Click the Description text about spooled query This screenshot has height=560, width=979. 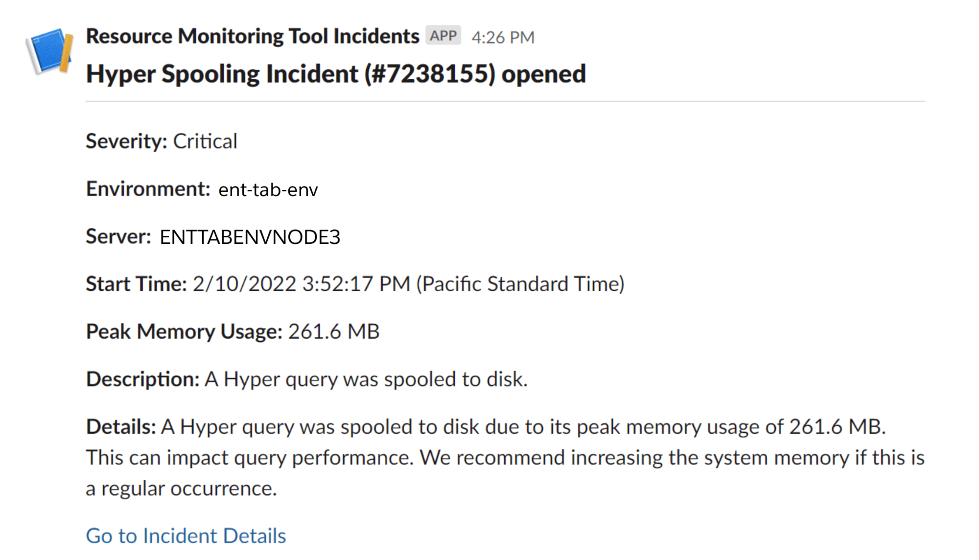[366, 379]
